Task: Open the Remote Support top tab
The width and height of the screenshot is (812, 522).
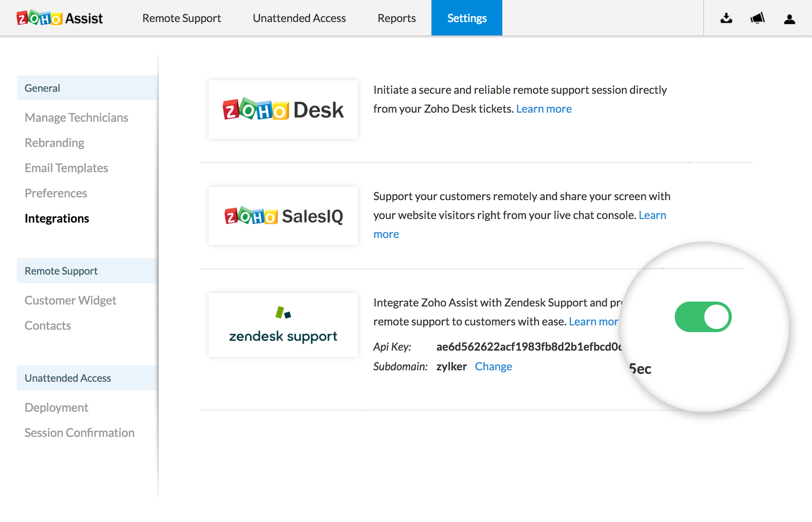Action: point(182,18)
